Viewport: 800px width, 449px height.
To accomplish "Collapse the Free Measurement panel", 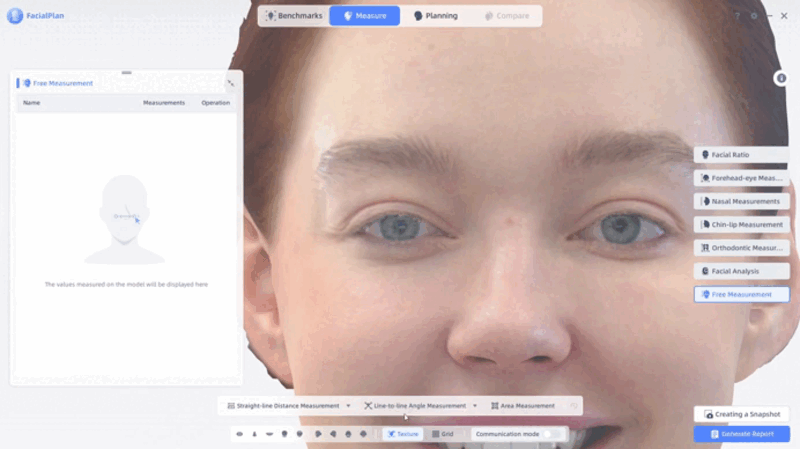I will click(x=231, y=83).
